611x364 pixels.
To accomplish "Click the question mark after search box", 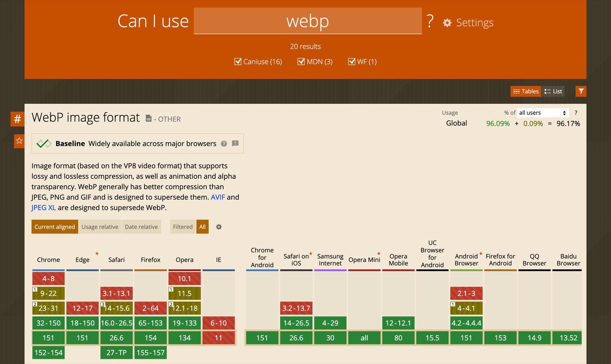I will coord(430,21).
